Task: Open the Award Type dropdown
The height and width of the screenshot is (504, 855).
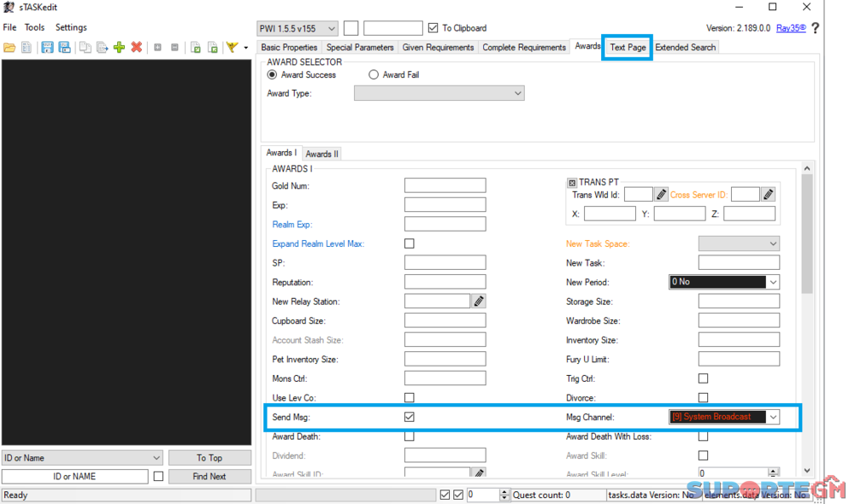Action: pos(439,94)
